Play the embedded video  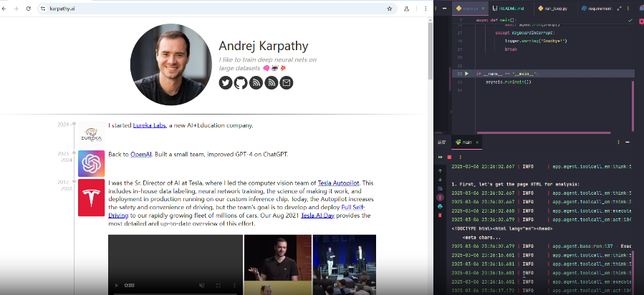pos(116,285)
